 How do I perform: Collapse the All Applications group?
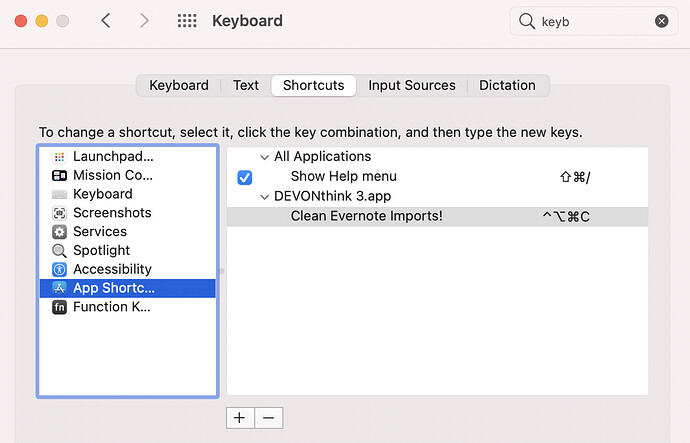[264, 157]
